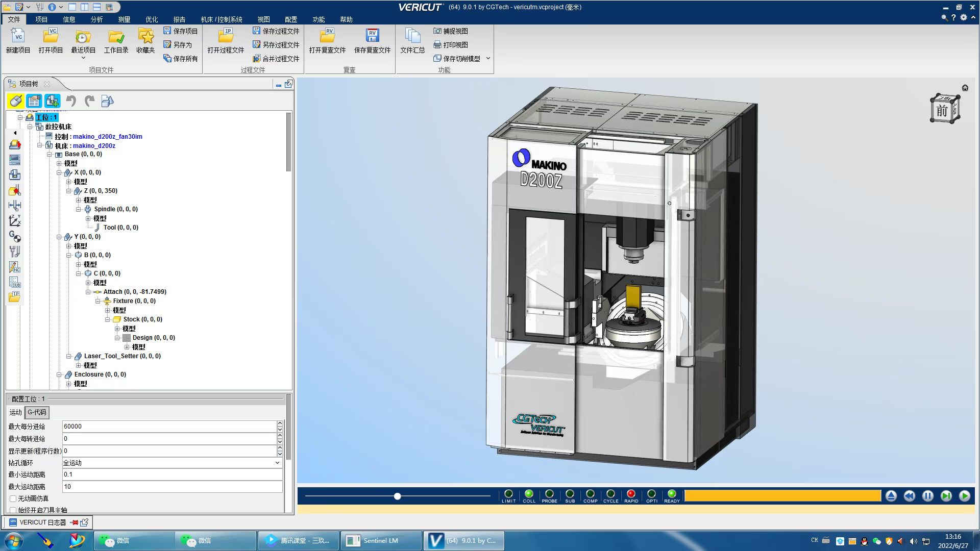Switch to the G-代码 tab
This screenshot has height=551, width=980.
point(37,412)
